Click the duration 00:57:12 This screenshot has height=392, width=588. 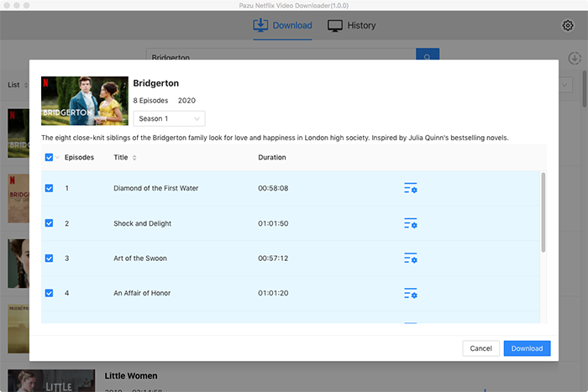pyautogui.click(x=273, y=259)
